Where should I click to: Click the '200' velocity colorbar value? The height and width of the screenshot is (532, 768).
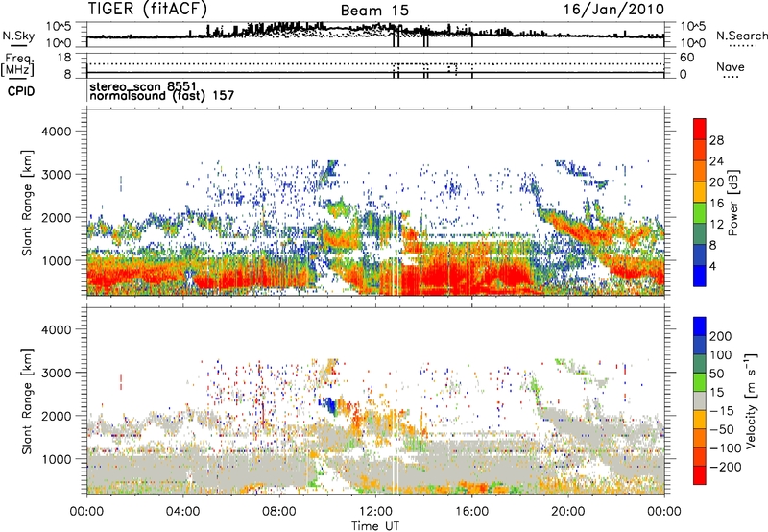(x=721, y=336)
